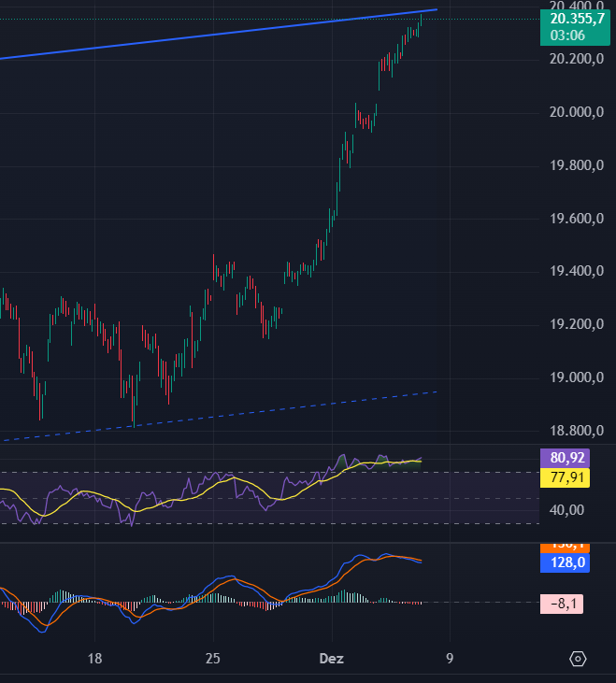The height and width of the screenshot is (683, 616).
Task: Click the current price label 20.355,7
Action: 577,19
